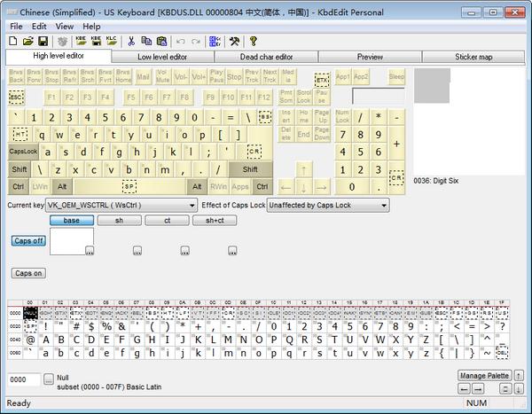Click the KLC import toolbar icon
The image size is (532, 414).
tap(111, 42)
